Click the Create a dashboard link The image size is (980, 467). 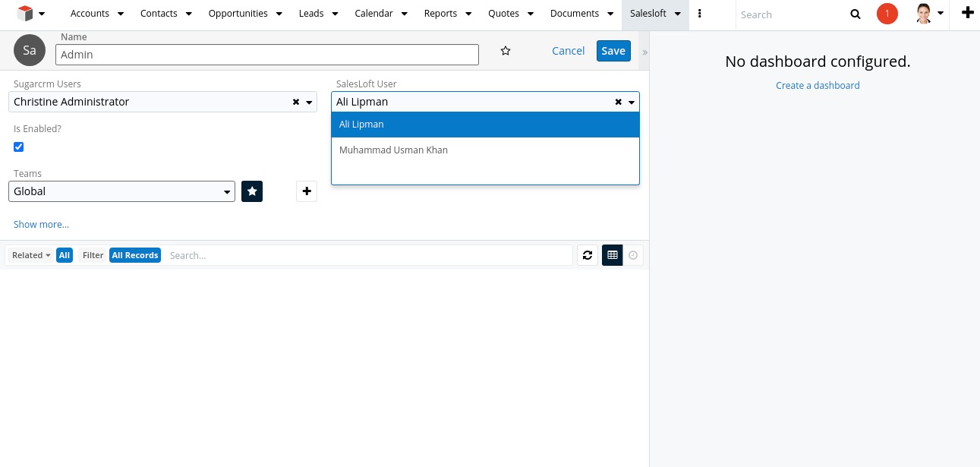tap(818, 86)
